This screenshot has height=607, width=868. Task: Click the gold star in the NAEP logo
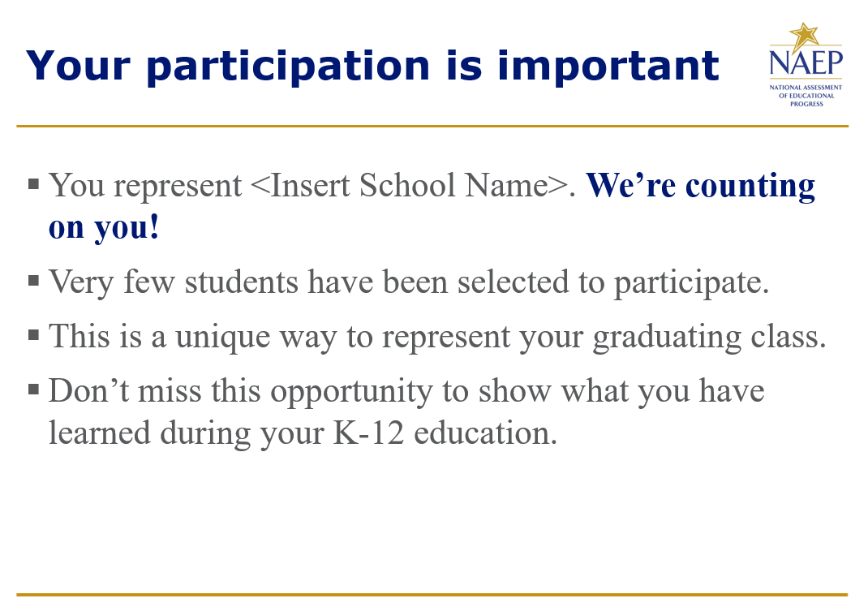pos(805,37)
